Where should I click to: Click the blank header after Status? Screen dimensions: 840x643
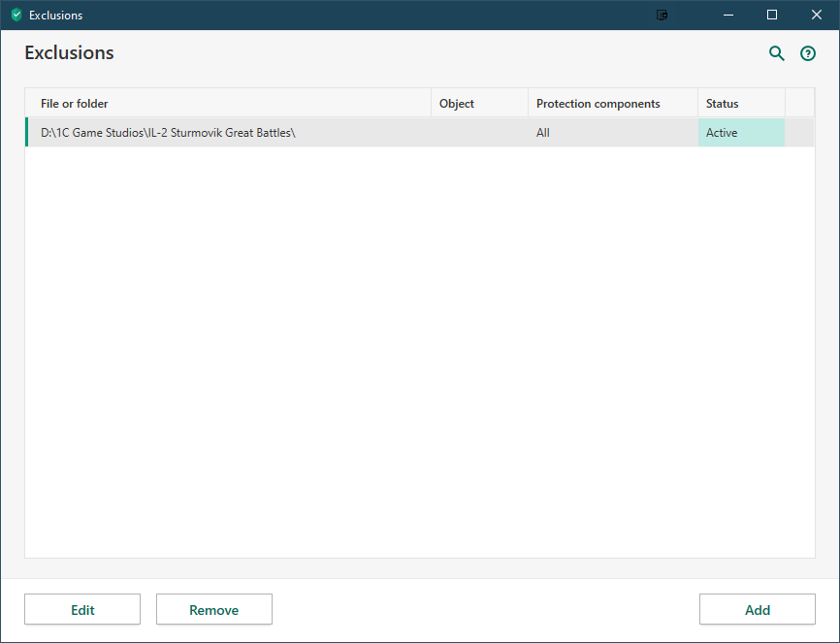[799, 104]
